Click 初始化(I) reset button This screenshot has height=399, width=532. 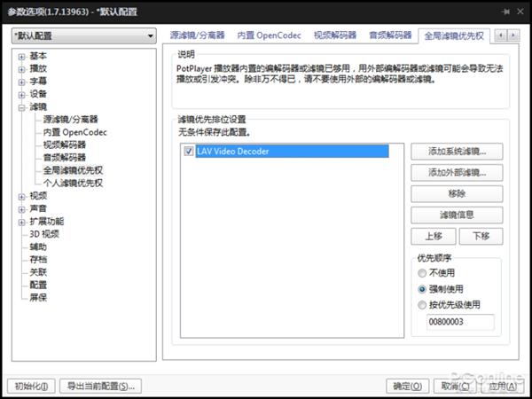(x=31, y=386)
